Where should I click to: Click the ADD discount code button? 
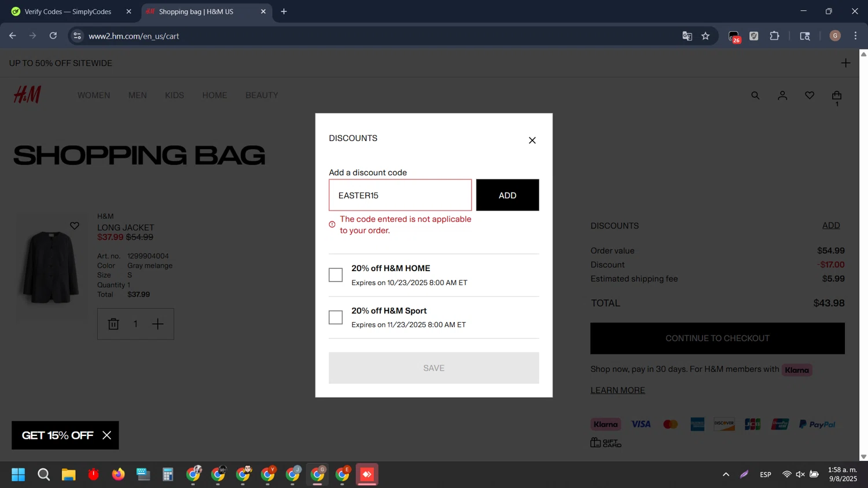point(507,195)
